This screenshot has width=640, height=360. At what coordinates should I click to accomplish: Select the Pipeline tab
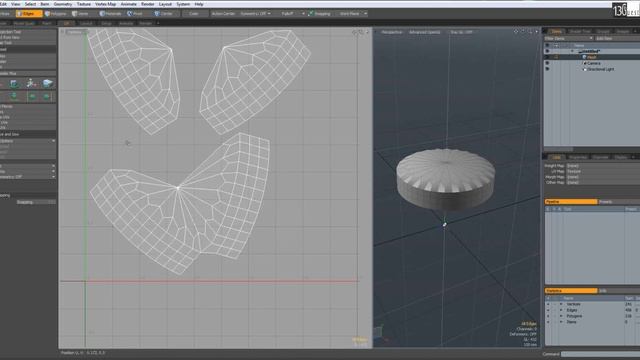point(571,202)
